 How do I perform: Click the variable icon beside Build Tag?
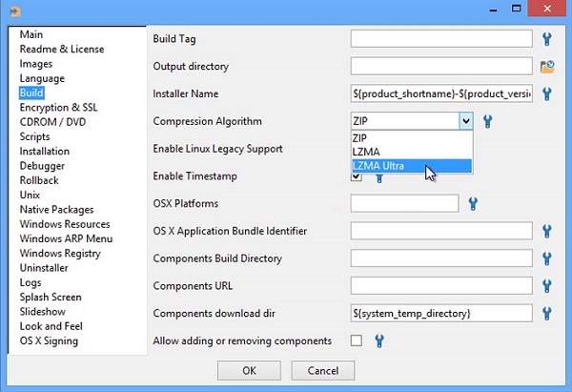coord(547,39)
